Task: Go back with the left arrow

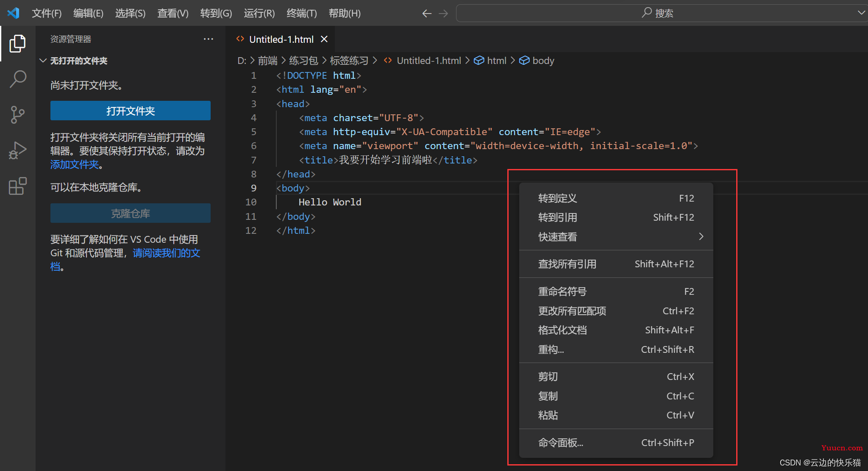Action: tap(427, 14)
